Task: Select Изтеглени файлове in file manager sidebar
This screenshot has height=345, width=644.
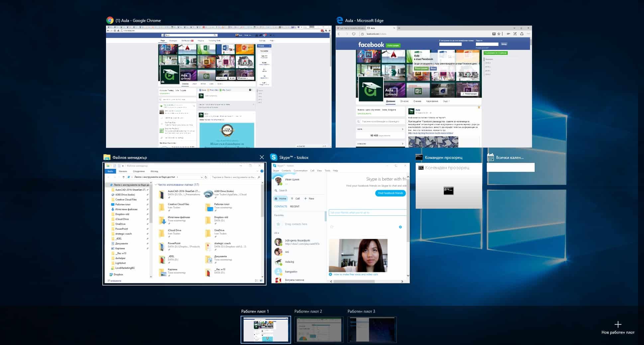Action: [126, 209]
